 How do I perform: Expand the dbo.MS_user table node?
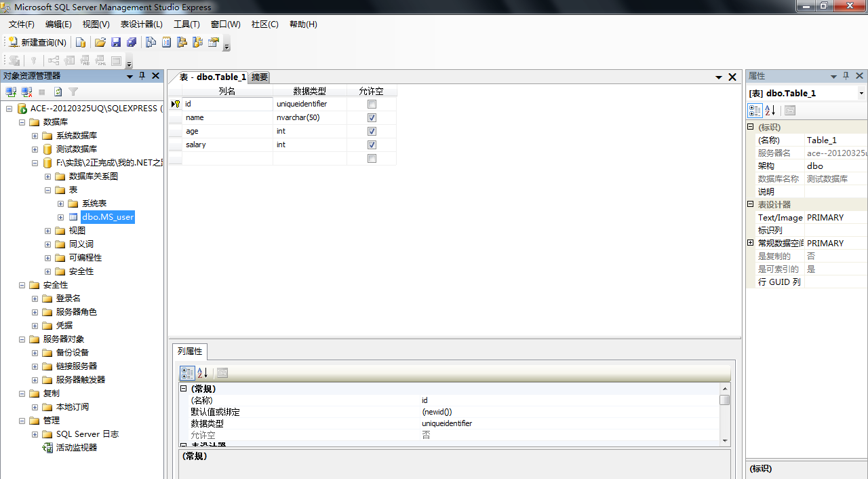(60, 217)
